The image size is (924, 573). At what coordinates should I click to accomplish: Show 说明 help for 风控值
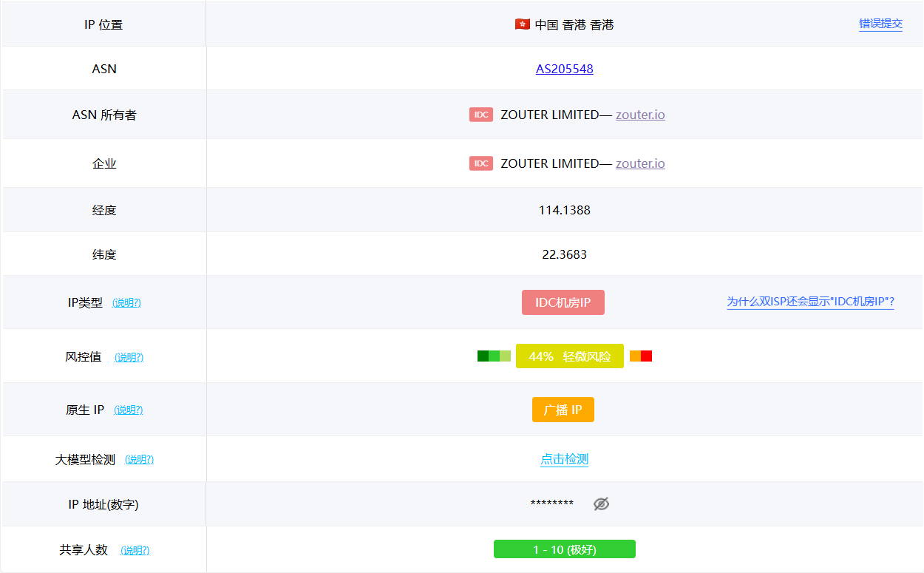click(x=129, y=357)
